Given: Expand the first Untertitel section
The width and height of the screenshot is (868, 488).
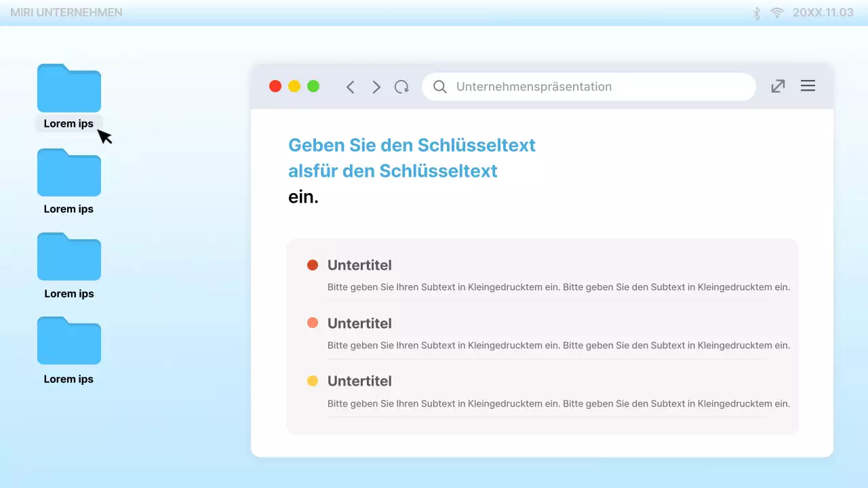Looking at the screenshot, I should [359, 265].
